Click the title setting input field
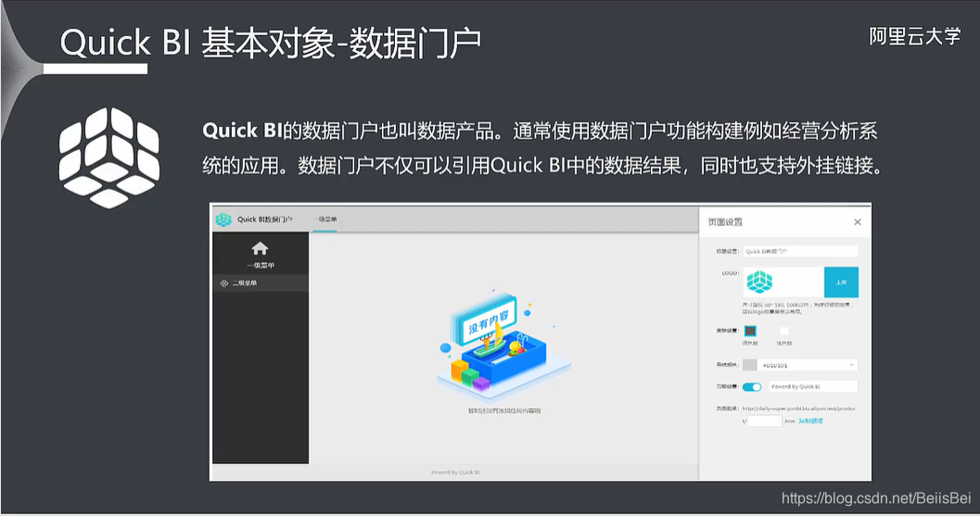Viewport: 980px width, 516px height. point(800,251)
